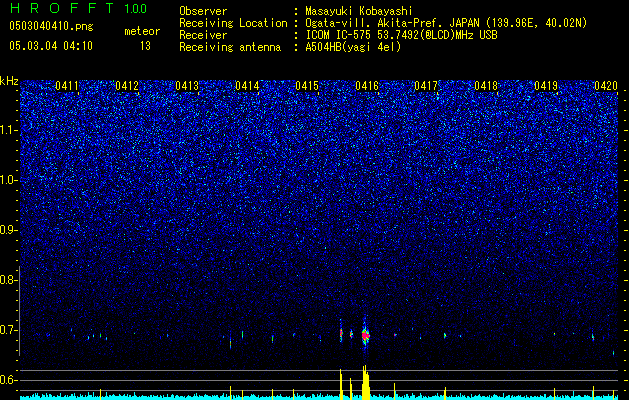
Task: Click the version number 1.0.0
Action: (136, 8)
